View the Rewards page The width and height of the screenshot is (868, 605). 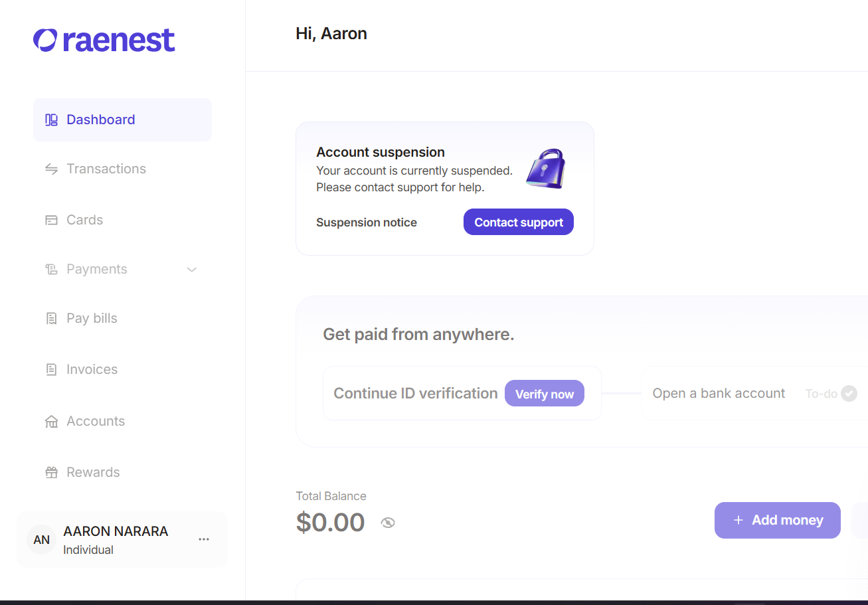122,473
